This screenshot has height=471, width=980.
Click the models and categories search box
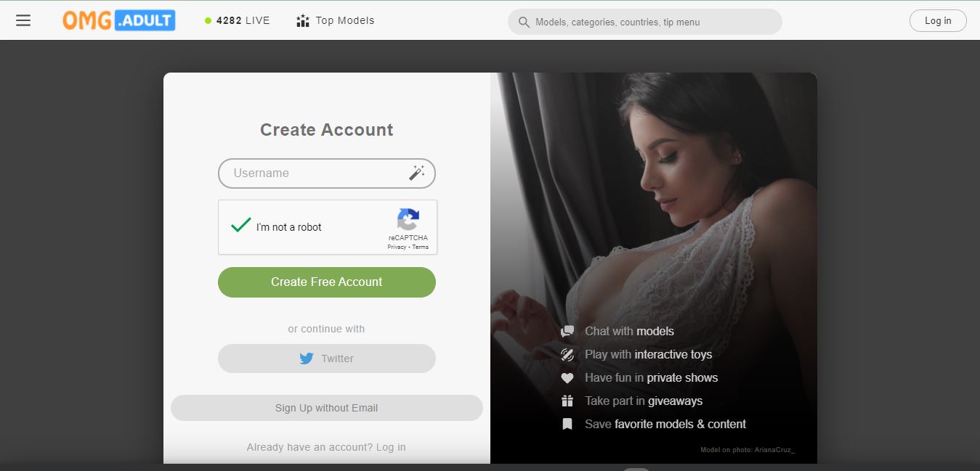tap(645, 22)
